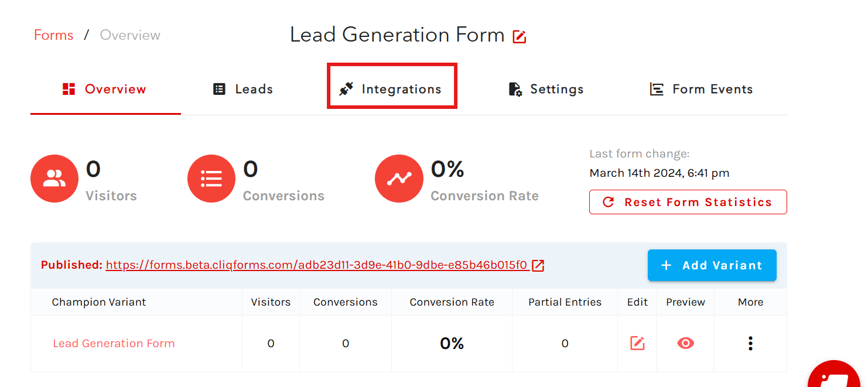Image resolution: width=868 pixels, height=387 pixels.
Task: Go back via the Forms breadcrumb link
Action: (53, 35)
